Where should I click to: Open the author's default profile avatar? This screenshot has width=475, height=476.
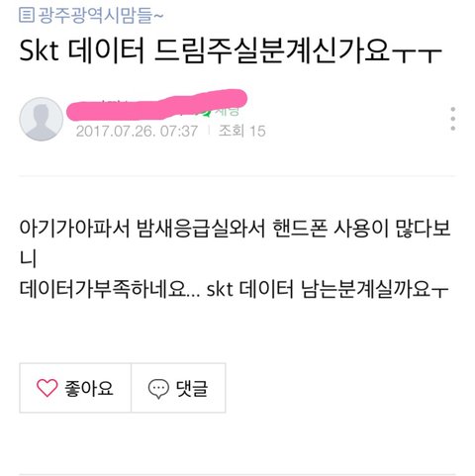point(42,119)
